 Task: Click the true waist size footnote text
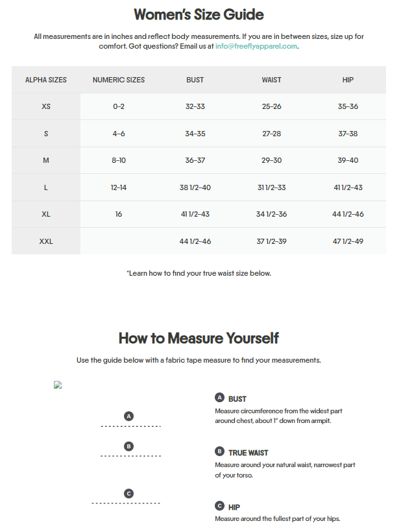point(199,273)
